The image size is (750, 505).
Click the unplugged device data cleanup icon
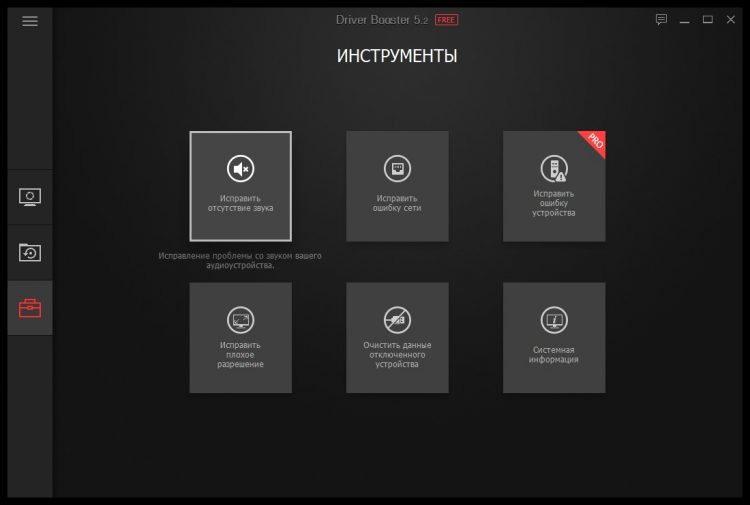[397, 320]
